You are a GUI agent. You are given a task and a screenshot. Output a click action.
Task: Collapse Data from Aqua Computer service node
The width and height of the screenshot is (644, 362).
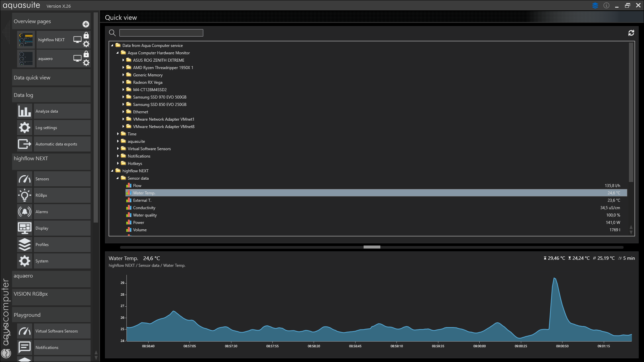(112, 46)
